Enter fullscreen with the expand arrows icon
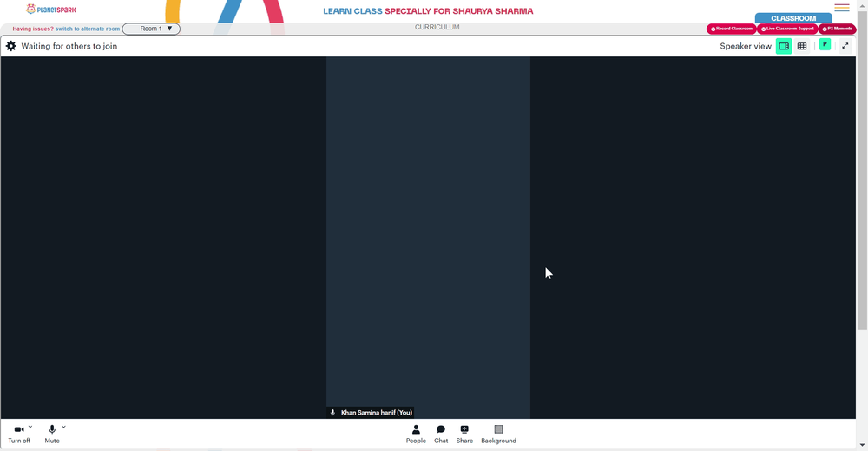The height and width of the screenshot is (451, 868). 845,46
